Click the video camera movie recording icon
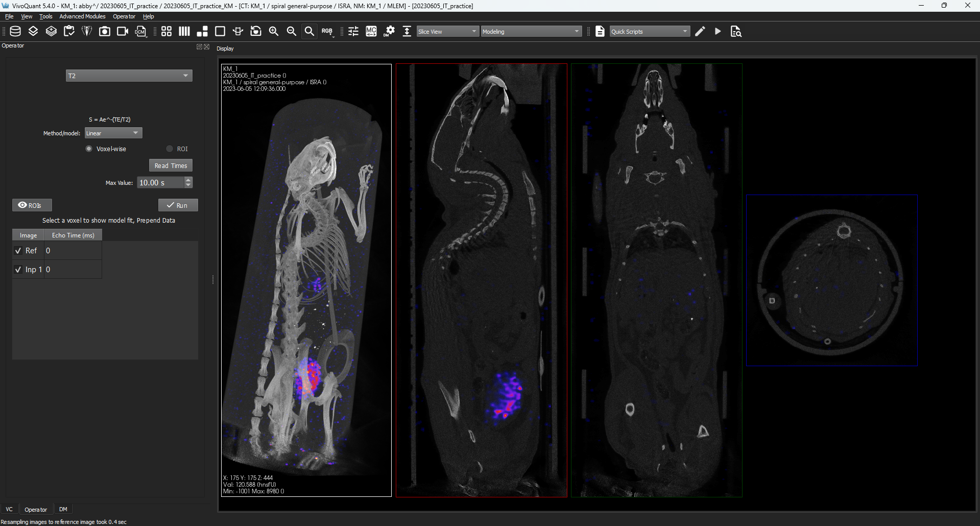Screen dimensions: 980x526 tap(123, 31)
